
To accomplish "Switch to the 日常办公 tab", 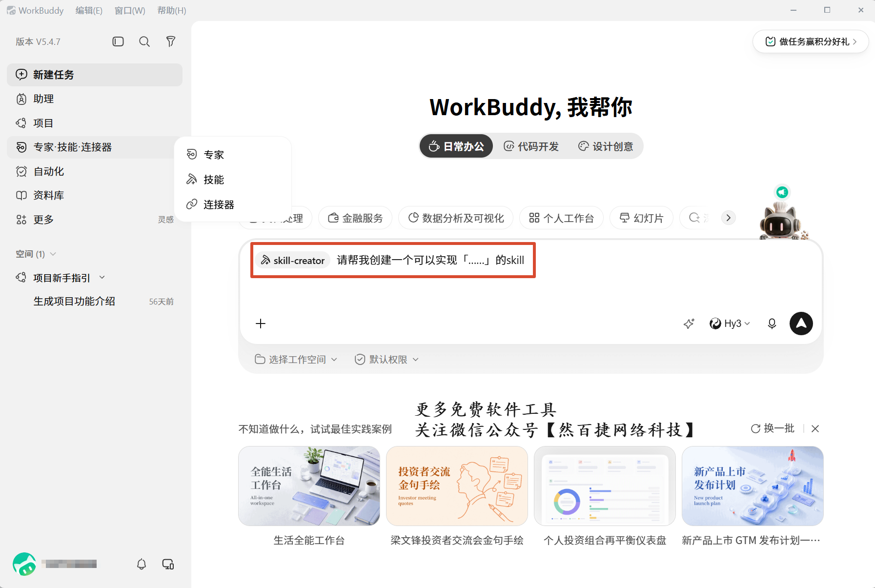I will pyautogui.click(x=456, y=146).
